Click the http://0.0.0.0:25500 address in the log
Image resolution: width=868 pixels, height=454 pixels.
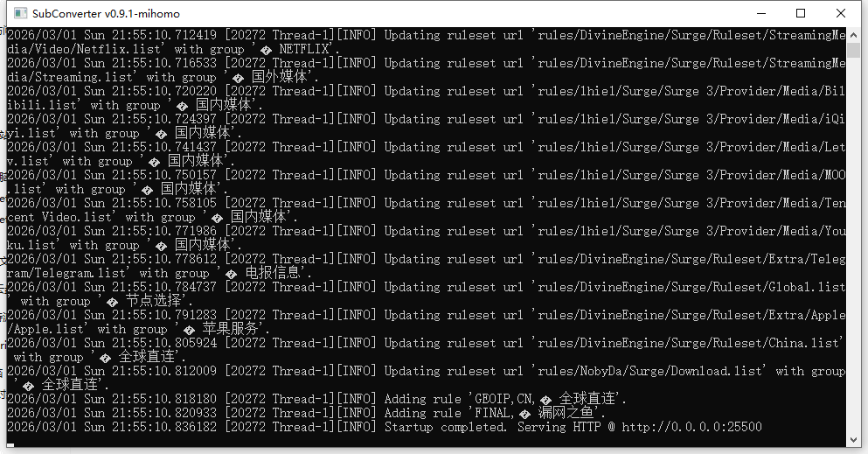click(691, 427)
